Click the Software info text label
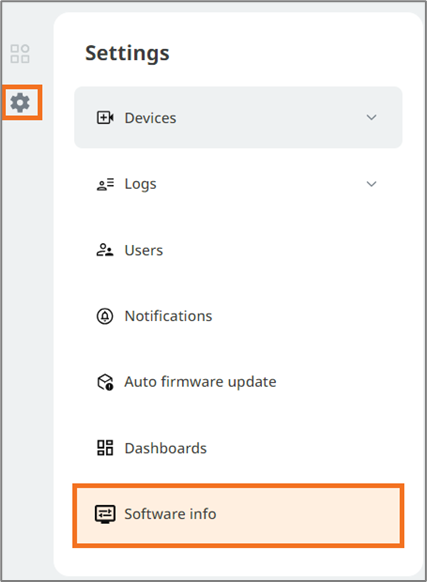The height and width of the screenshot is (582, 427). [170, 514]
